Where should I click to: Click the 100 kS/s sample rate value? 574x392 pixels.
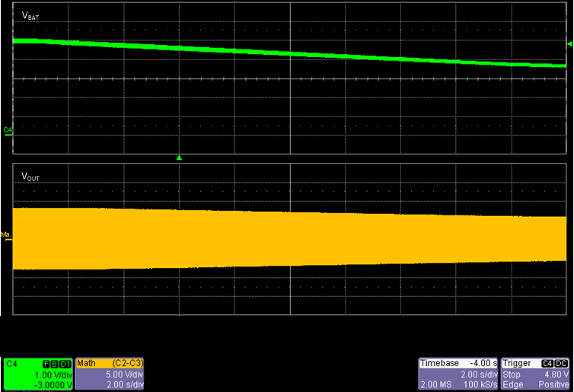pyautogui.click(x=480, y=384)
